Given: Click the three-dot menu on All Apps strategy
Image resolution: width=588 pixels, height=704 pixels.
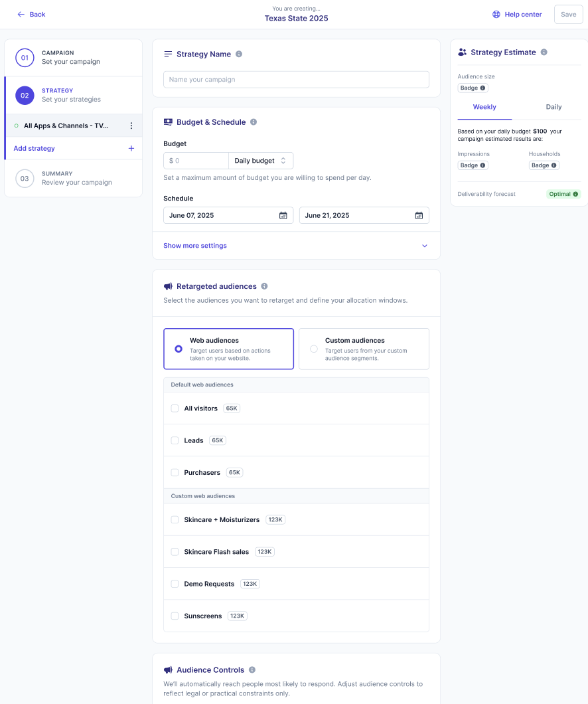Looking at the screenshot, I should click(x=131, y=126).
